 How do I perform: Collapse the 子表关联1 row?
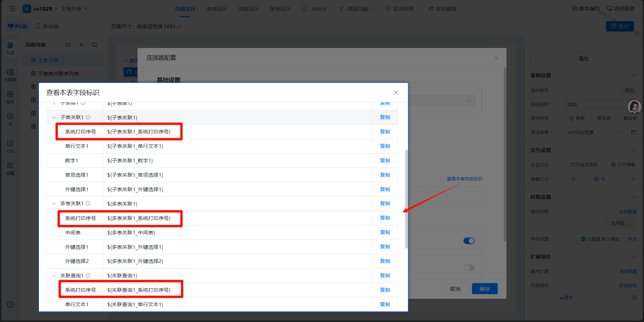pyautogui.click(x=54, y=117)
